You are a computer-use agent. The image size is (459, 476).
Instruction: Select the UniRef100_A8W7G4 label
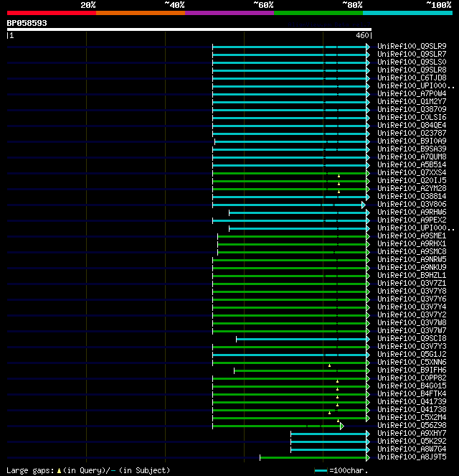pyautogui.click(x=412, y=449)
